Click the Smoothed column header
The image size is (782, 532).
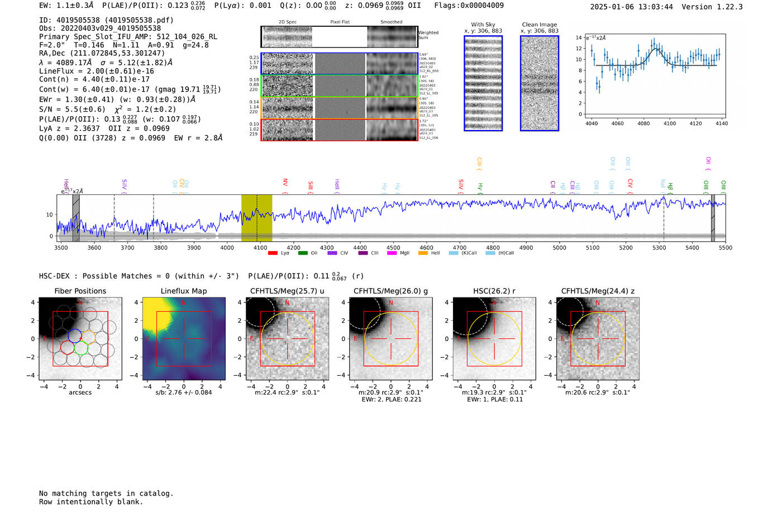click(392, 22)
